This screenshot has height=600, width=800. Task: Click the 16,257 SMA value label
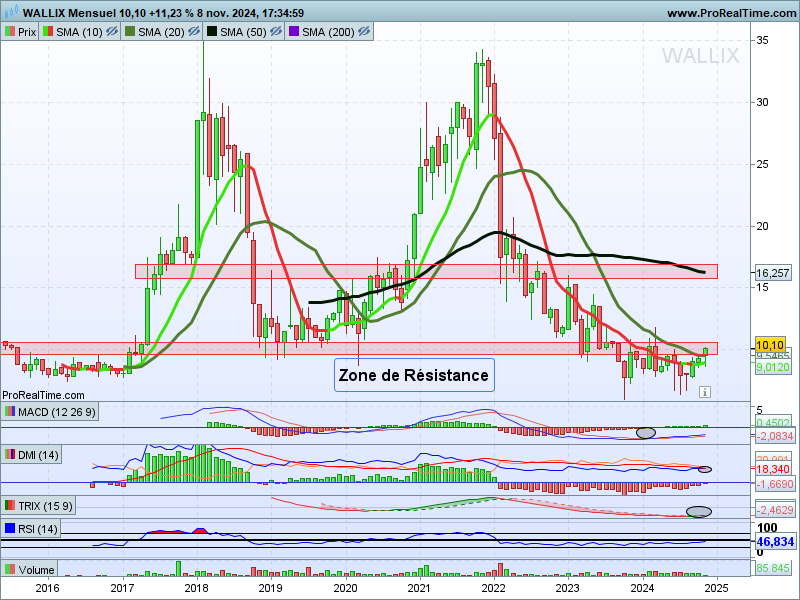click(x=772, y=273)
